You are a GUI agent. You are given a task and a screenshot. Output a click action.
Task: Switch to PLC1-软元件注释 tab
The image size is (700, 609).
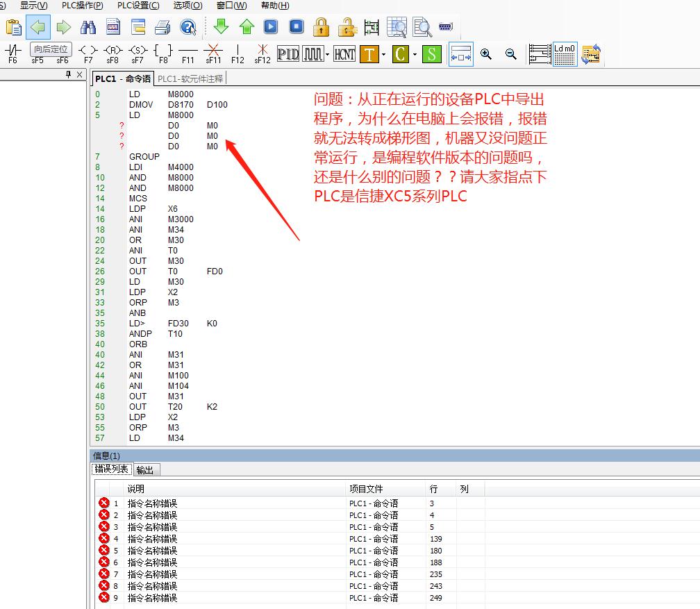pyautogui.click(x=190, y=78)
